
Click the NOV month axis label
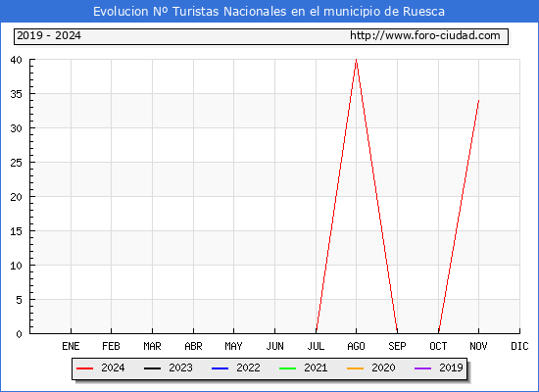click(x=478, y=346)
